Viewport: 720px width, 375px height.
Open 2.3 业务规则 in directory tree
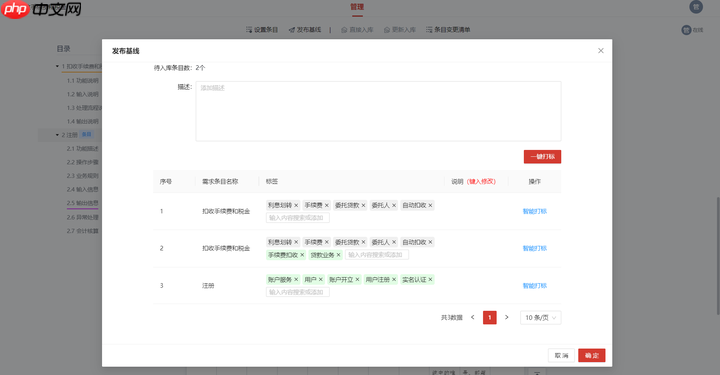[x=83, y=176]
